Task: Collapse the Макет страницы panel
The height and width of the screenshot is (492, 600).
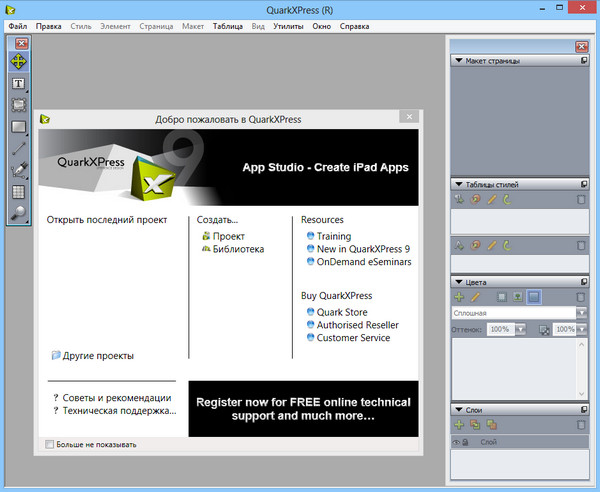Action: [x=459, y=61]
